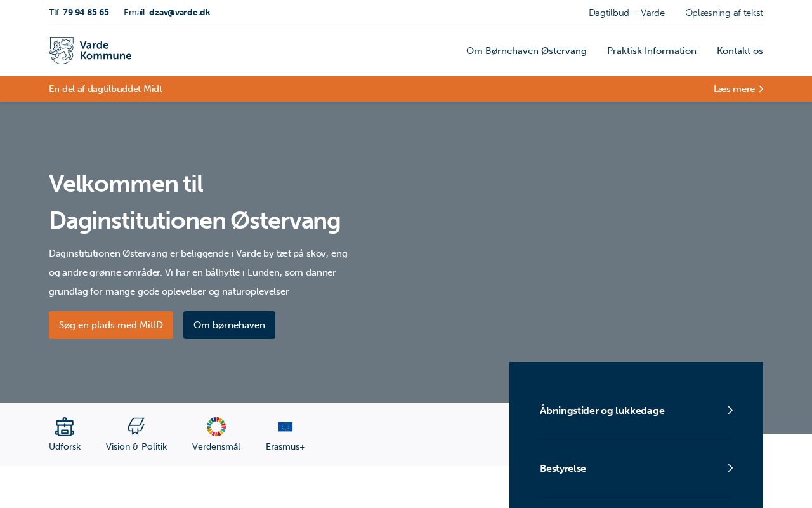The height and width of the screenshot is (508, 812).
Task: Click Søg en plads med MitID button
Action: coord(111,325)
